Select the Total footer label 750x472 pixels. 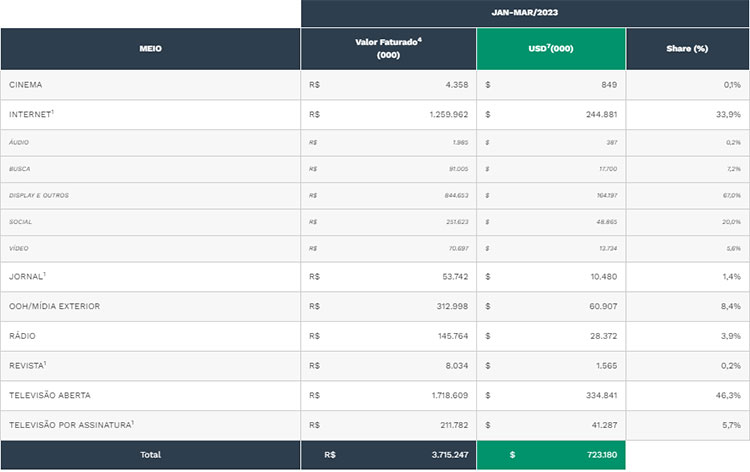point(151,455)
